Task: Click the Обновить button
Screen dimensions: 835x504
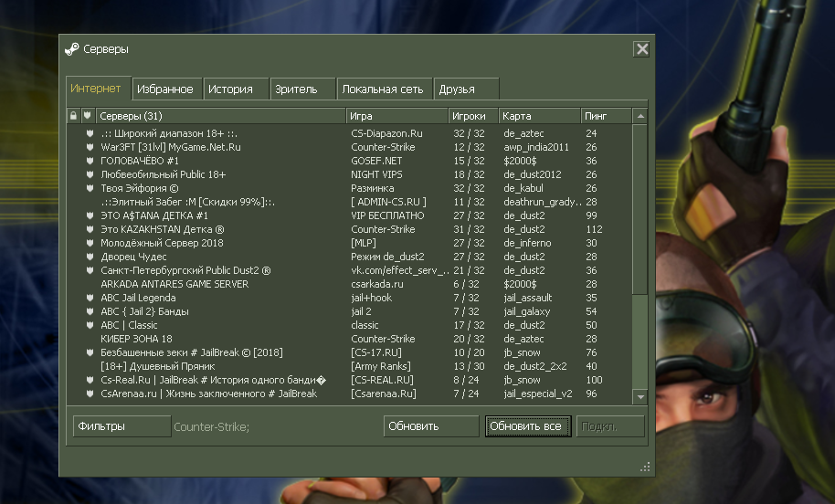Action: [431, 426]
